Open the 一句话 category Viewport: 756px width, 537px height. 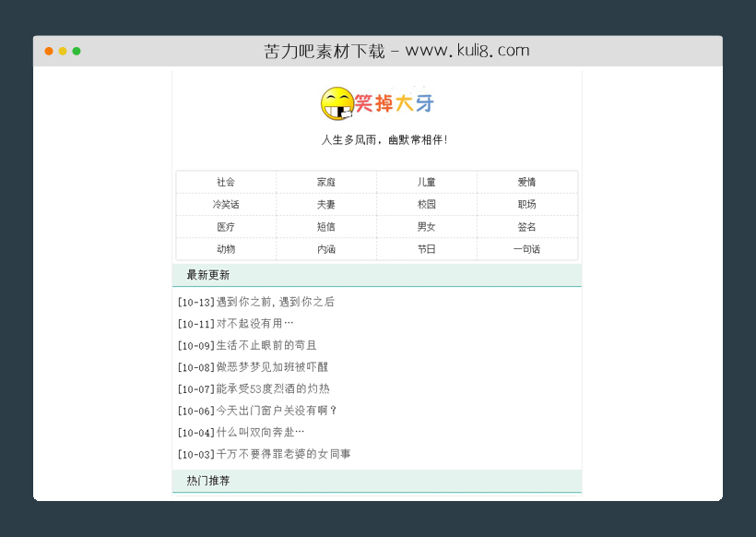pyautogui.click(x=526, y=249)
